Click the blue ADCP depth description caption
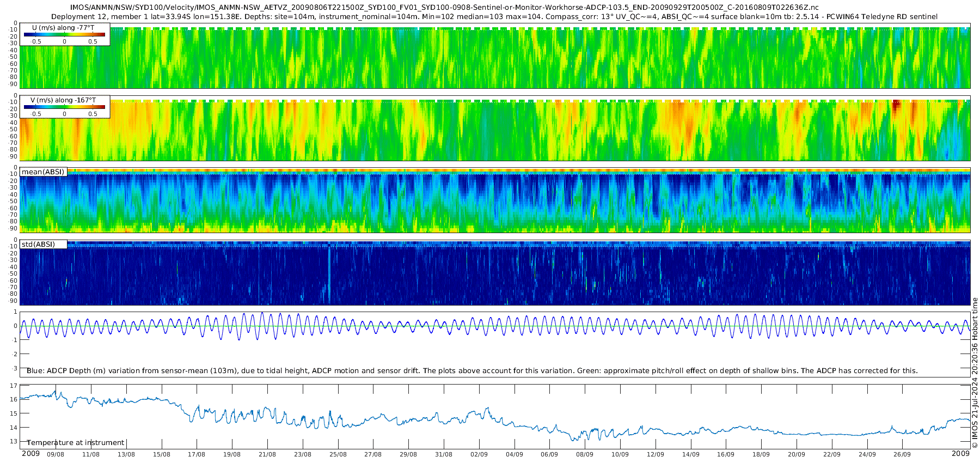Screen dimensions: 980x463 point(472,370)
